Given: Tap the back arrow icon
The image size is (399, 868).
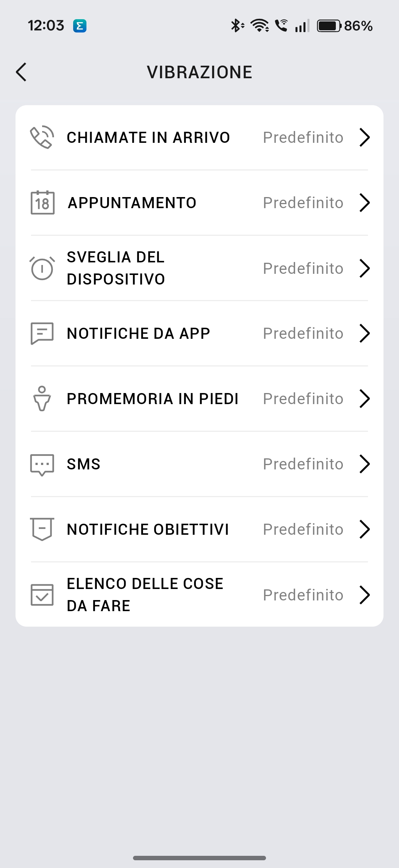Looking at the screenshot, I should tap(21, 72).
